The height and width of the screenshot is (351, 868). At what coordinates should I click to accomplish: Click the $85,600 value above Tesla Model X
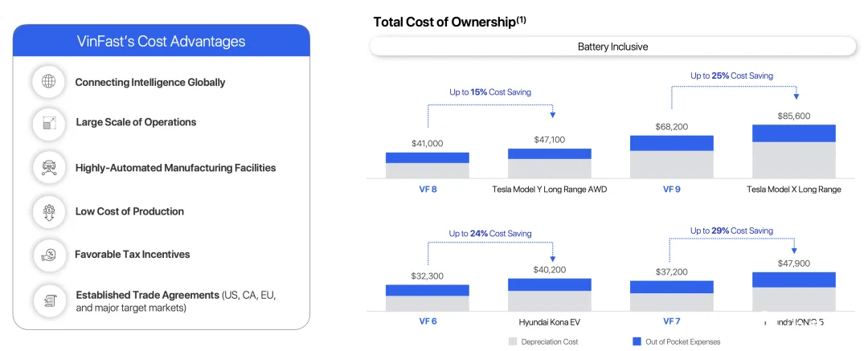tap(794, 116)
